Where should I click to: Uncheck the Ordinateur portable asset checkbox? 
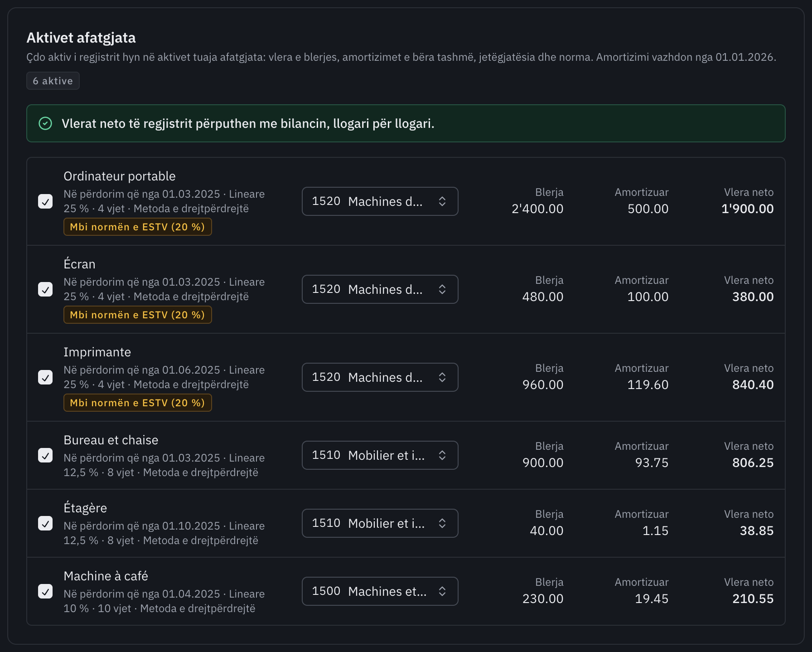[45, 201]
